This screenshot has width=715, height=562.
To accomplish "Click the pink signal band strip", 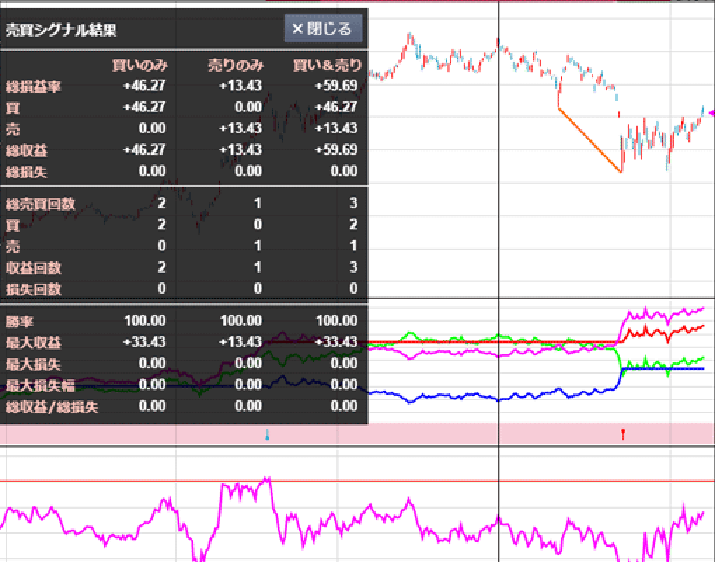I will (450, 434).
